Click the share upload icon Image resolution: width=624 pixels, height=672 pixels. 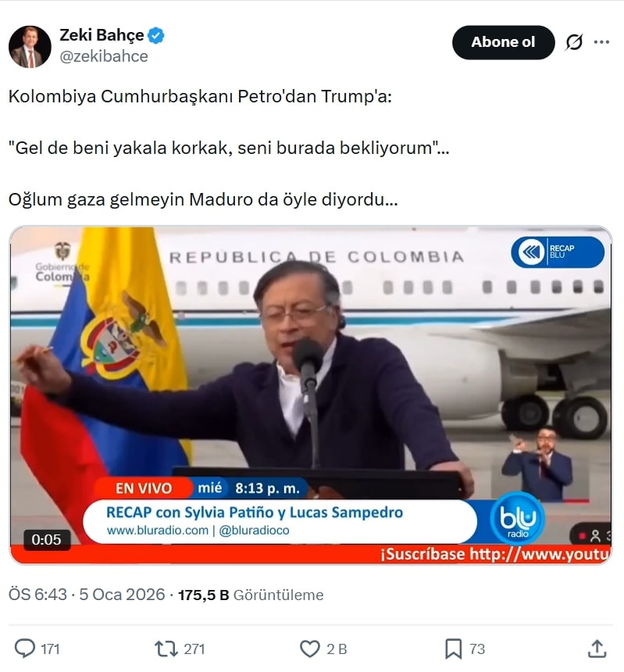click(597, 649)
